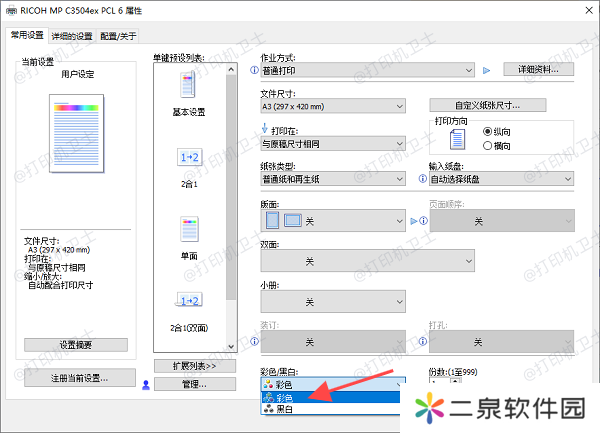Click the info icon next to 页面顺序
This screenshot has height=433, width=600.
(x=424, y=221)
